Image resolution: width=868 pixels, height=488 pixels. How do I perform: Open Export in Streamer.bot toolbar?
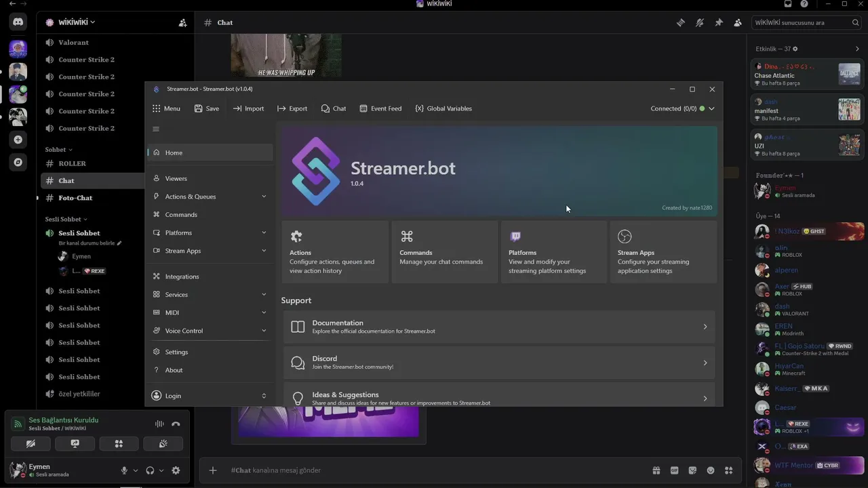[x=292, y=108]
